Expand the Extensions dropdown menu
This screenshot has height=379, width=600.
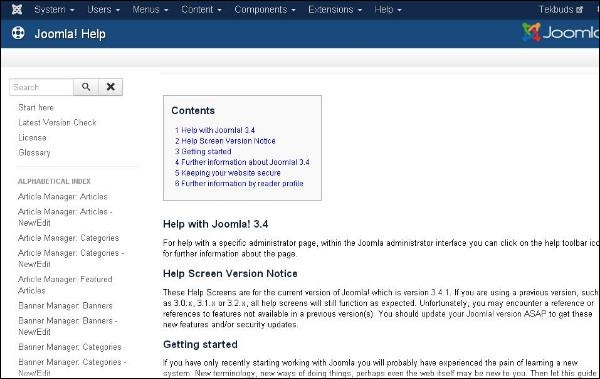point(335,10)
